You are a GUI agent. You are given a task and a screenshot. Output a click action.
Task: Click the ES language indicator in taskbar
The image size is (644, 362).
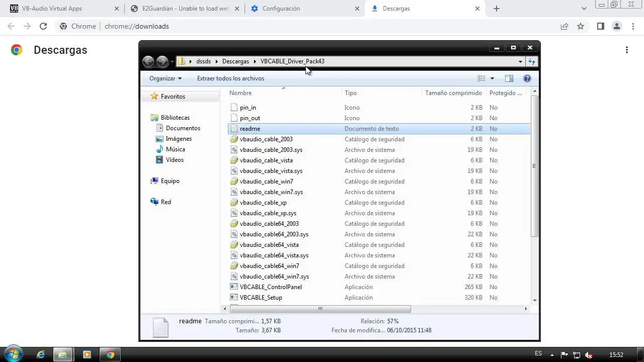click(538, 354)
